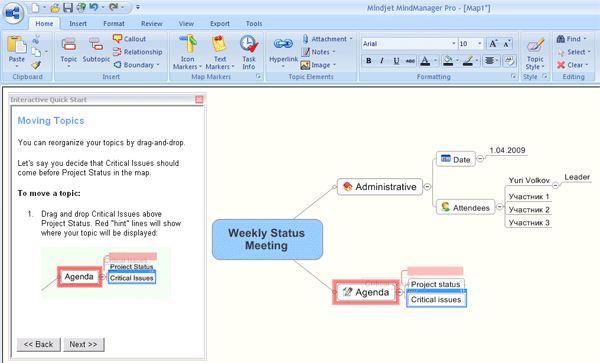Screen dimensions: 600x363
Task: Select the Agenda topic
Action: click(x=366, y=292)
